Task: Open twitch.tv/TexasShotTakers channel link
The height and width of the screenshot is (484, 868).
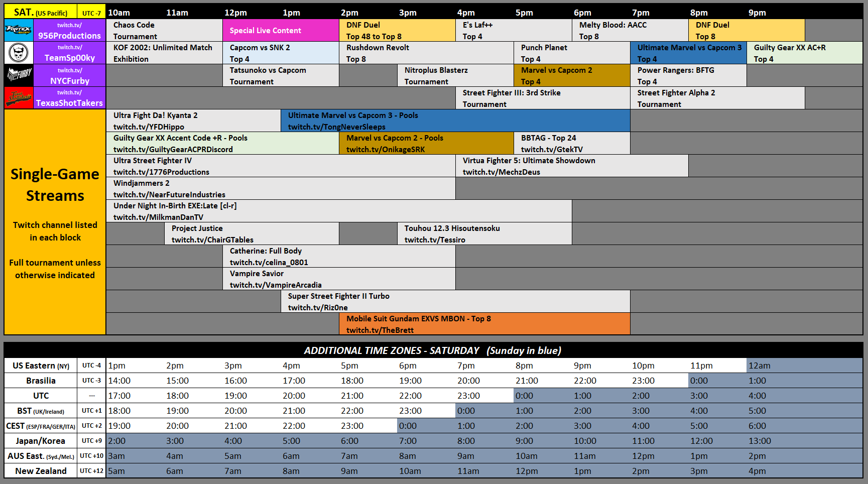Action: point(69,98)
